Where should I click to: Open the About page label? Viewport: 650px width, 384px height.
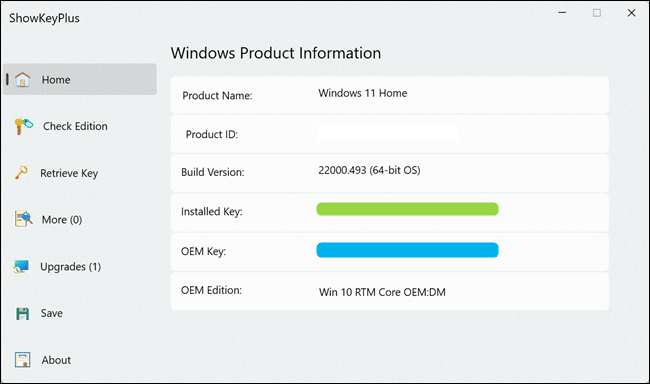pyautogui.click(x=56, y=360)
